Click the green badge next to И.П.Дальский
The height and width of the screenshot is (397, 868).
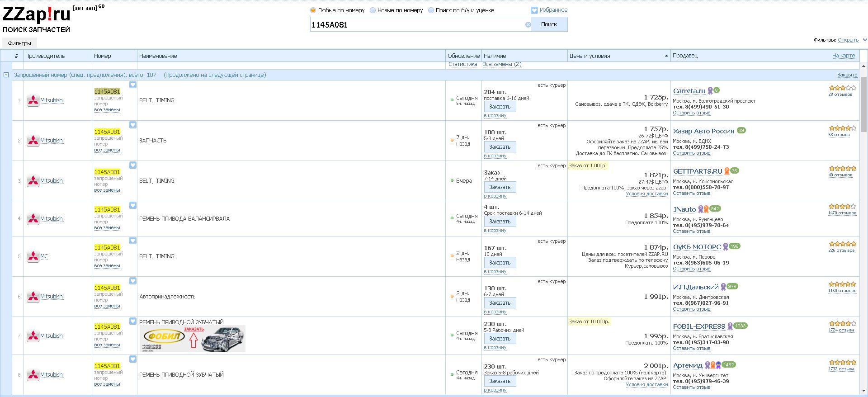pyautogui.click(x=733, y=287)
